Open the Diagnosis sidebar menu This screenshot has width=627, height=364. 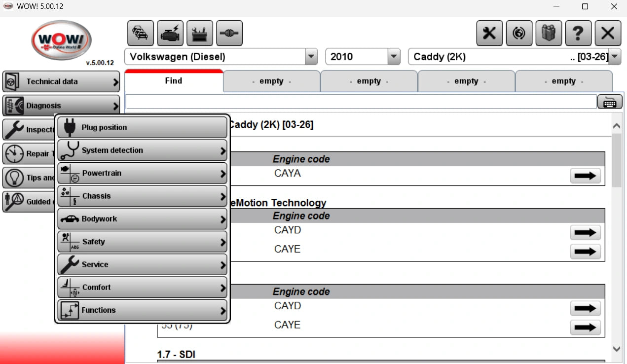coord(61,106)
